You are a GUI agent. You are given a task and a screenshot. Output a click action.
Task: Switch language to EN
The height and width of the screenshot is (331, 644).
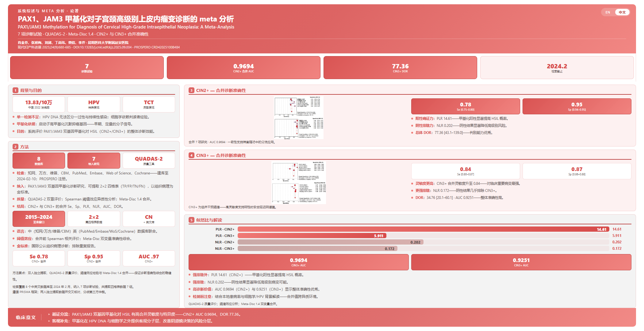tap(608, 12)
